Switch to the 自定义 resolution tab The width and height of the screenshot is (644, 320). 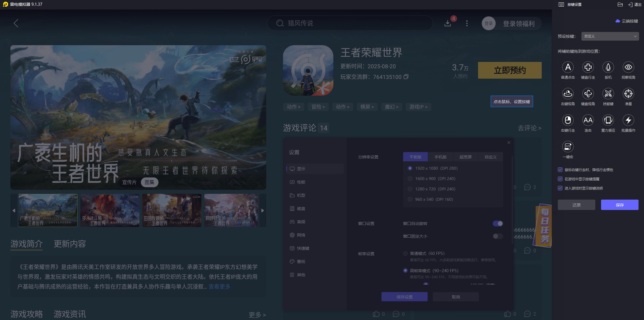tap(491, 157)
